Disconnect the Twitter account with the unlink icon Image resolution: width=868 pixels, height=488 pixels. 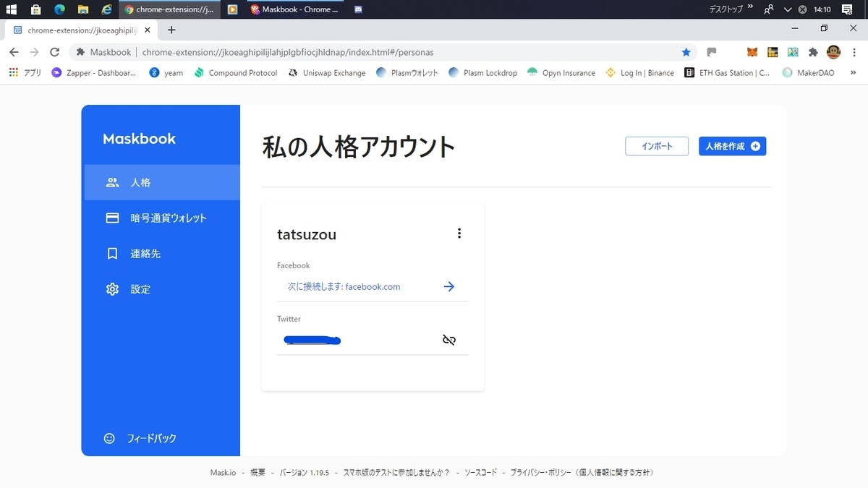[449, 339]
